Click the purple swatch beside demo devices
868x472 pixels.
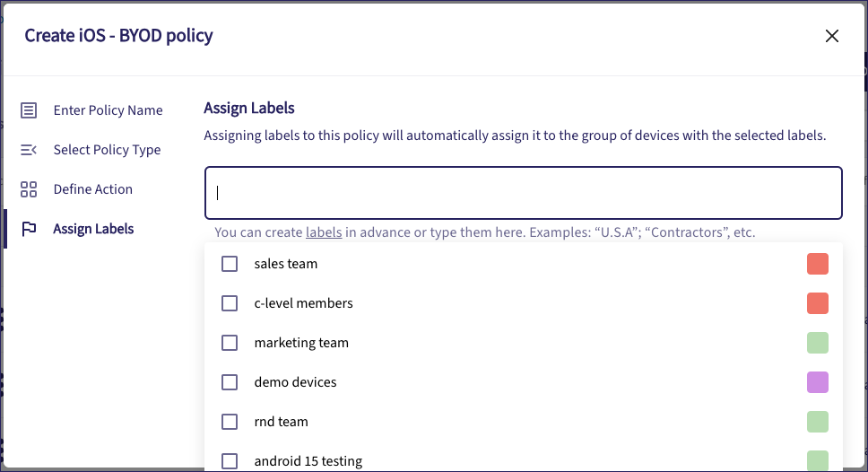tap(817, 382)
